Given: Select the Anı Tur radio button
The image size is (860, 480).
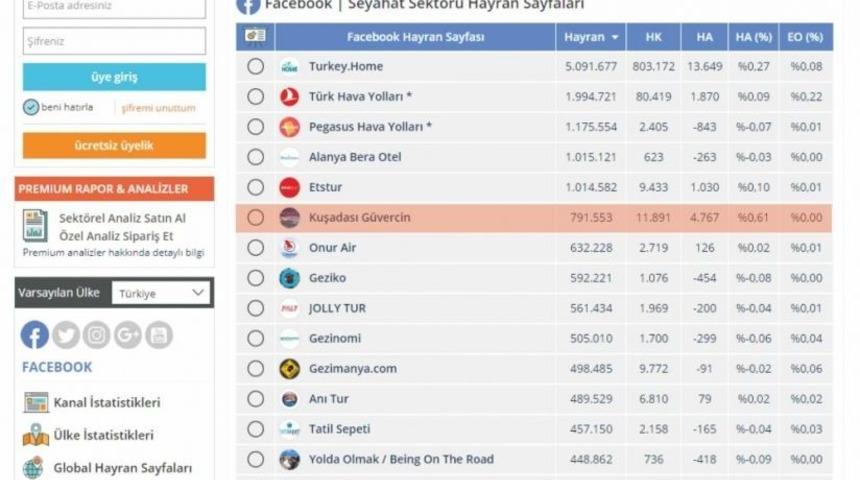Looking at the screenshot, I should click(255, 399).
